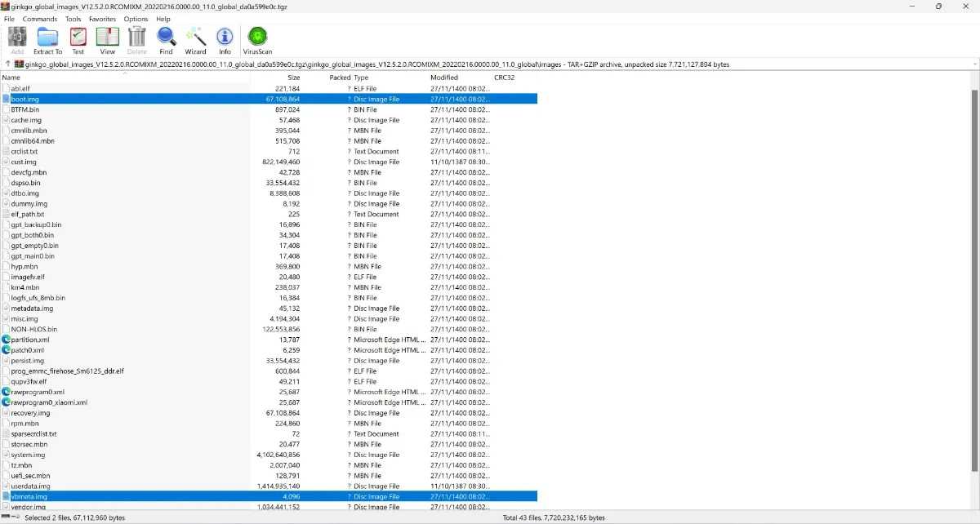Launch the Wizard tool
The image size is (980, 524).
pyautogui.click(x=195, y=40)
